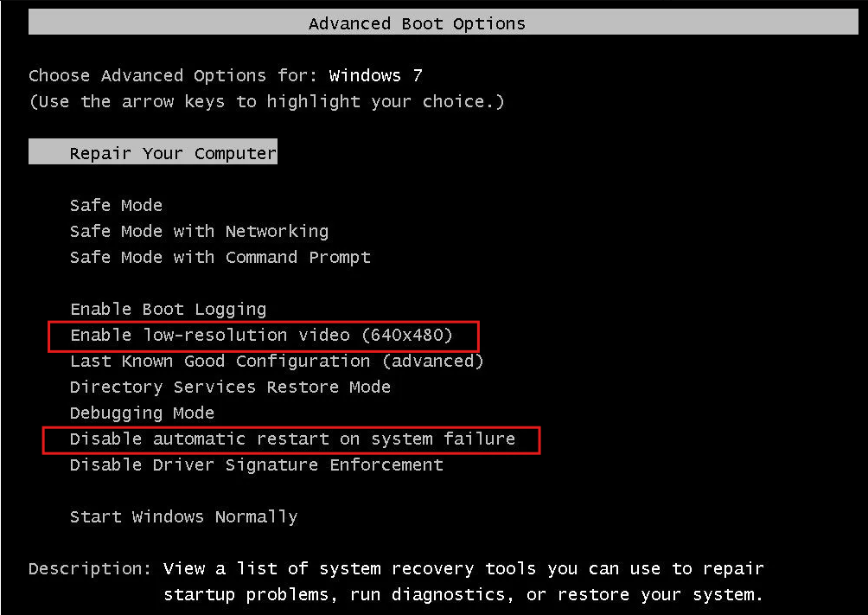The width and height of the screenshot is (868, 615).
Task: Choose Directory Services Restore Mode
Action: (230, 387)
